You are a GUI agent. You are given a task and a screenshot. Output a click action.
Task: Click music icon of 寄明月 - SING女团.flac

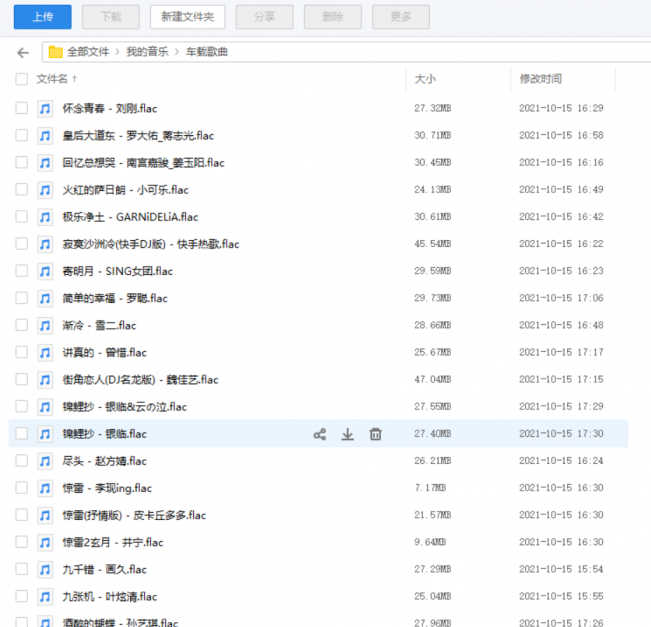(45, 272)
